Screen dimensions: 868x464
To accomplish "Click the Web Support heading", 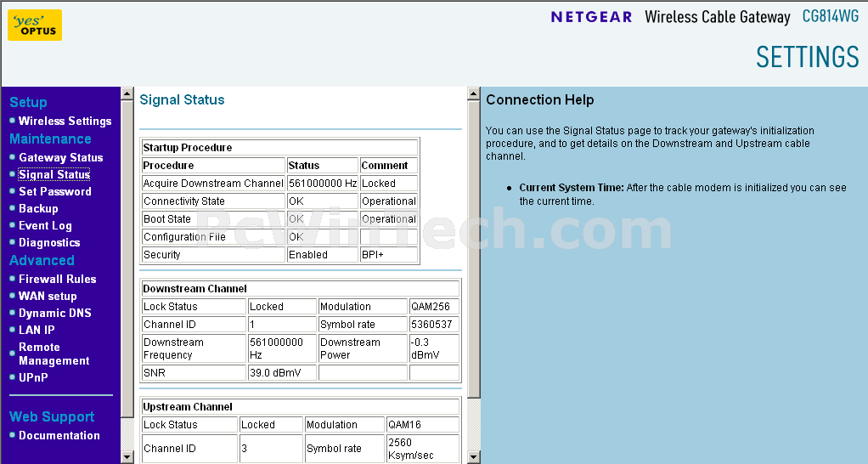I will pos(52,416).
